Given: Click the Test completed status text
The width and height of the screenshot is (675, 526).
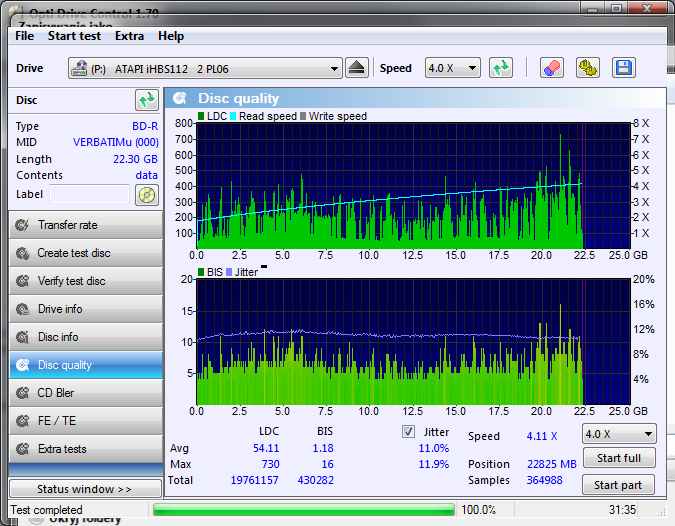Looking at the screenshot, I should (46, 510).
